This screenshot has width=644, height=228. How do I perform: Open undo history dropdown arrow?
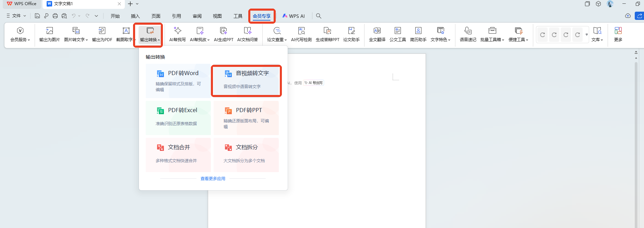(79, 16)
